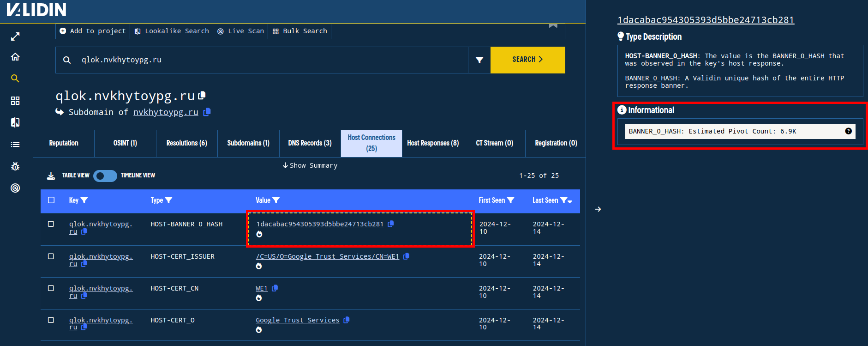The image size is (868, 346).
Task: Copy the banner hash 1dacabac value
Action: point(391,224)
